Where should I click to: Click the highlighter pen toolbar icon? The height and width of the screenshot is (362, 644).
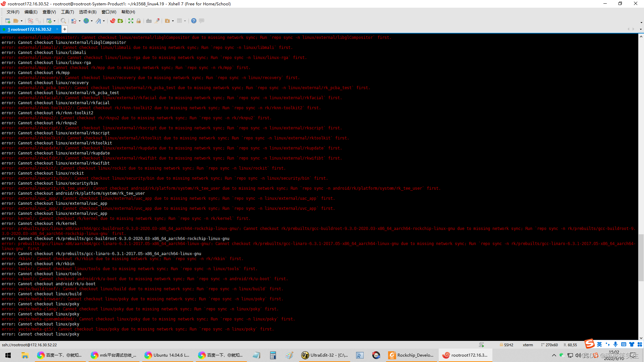coord(157,21)
